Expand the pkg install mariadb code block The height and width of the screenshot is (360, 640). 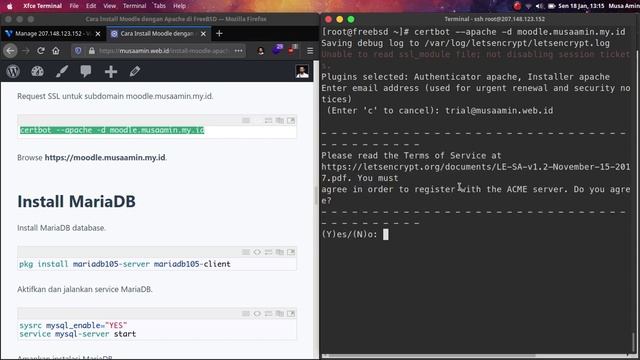[257, 252]
